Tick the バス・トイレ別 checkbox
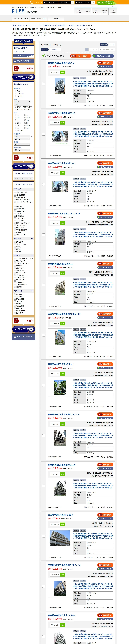129x644 pixels. click(15, 192)
